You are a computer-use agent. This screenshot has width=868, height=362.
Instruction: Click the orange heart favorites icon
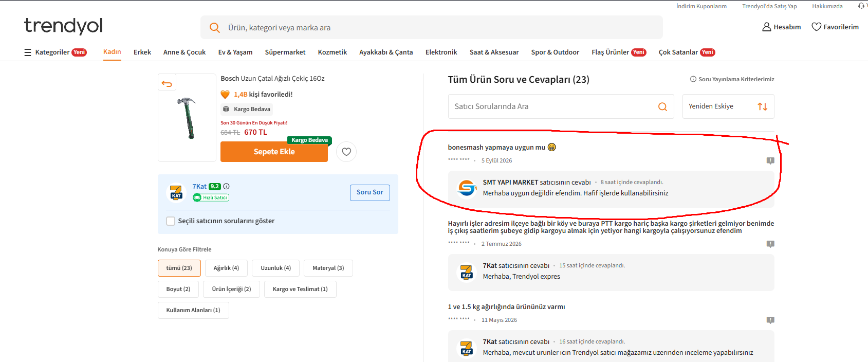[225, 94]
